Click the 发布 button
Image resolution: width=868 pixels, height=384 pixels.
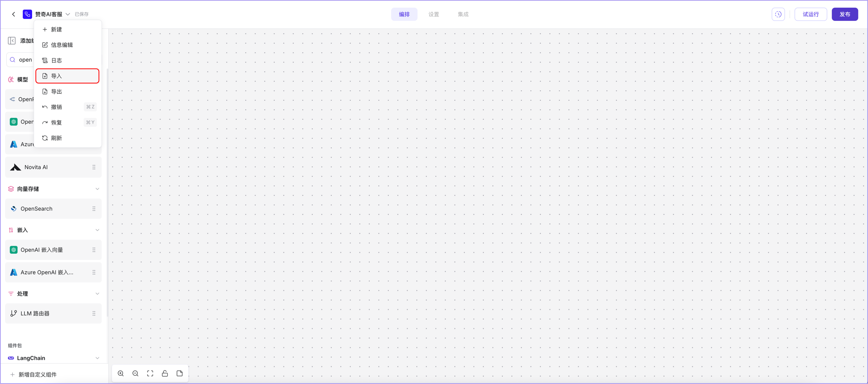point(845,14)
